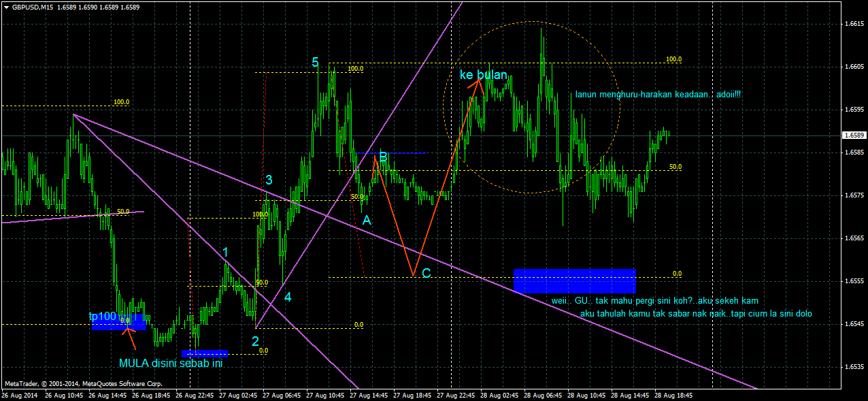Click time scale label 26 Aug 14:45
This screenshot has width=868, height=401.
(109, 395)
